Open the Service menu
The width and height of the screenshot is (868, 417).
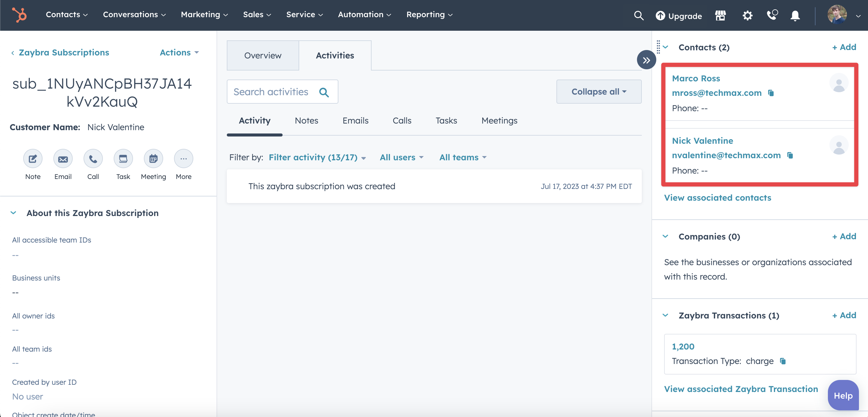(x=305, y=14)
